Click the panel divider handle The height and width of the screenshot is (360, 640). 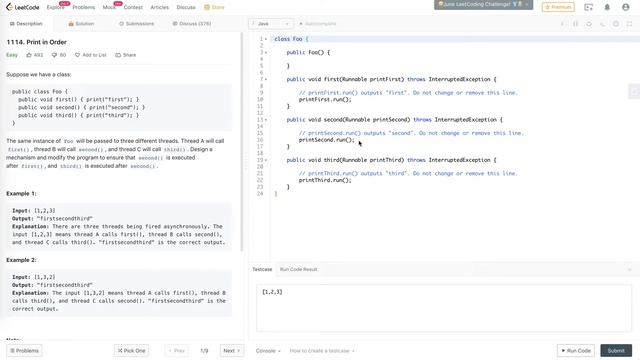246,162
